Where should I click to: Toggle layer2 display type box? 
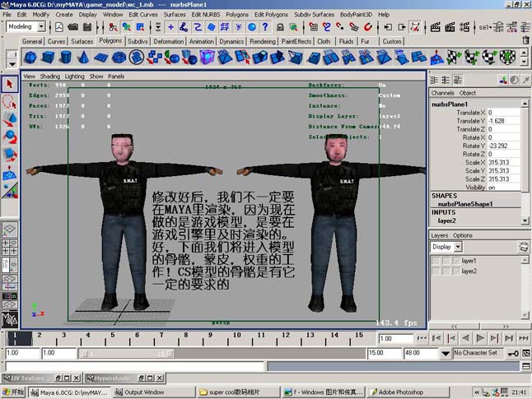(446, 271)
